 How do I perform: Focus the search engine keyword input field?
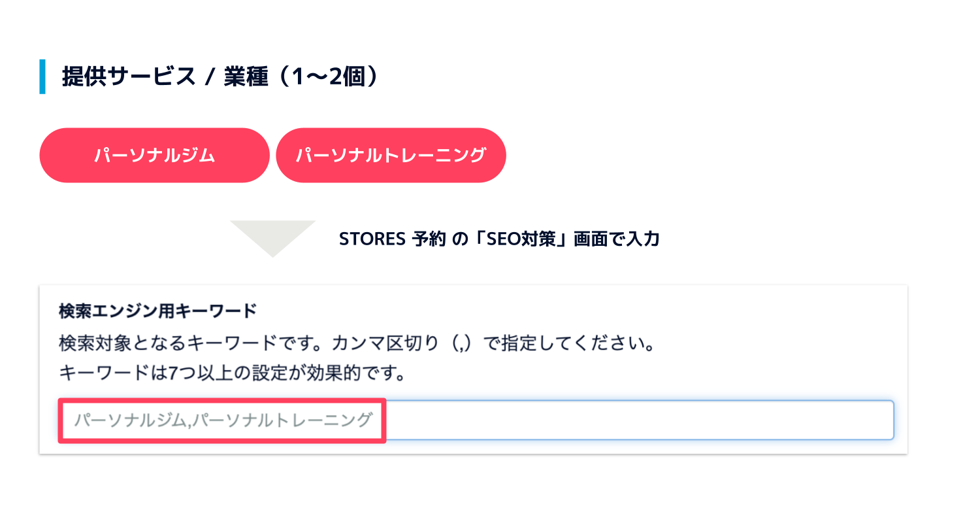[x=639, y=420]
